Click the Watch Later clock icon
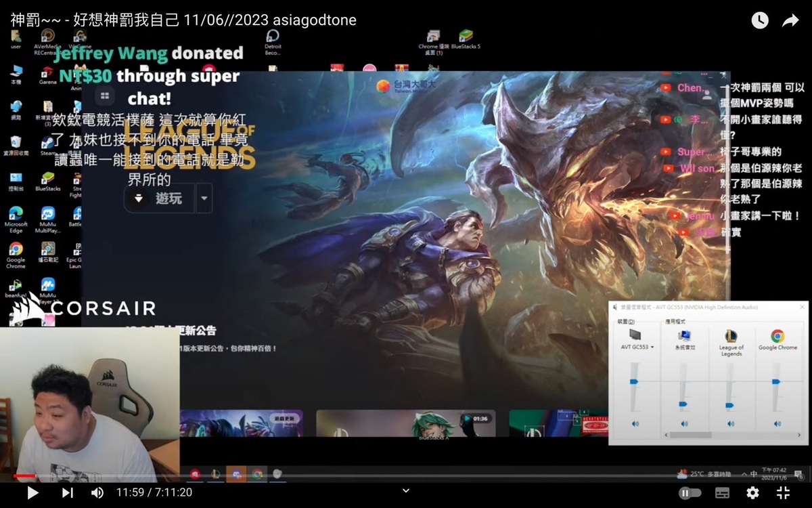812x508 pixels. pos(760,20)
